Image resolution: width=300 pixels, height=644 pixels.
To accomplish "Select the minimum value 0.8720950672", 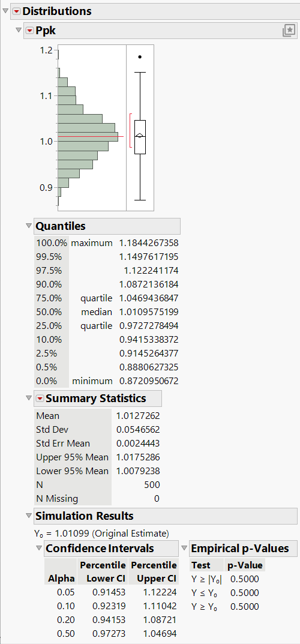I will point(149,381).
